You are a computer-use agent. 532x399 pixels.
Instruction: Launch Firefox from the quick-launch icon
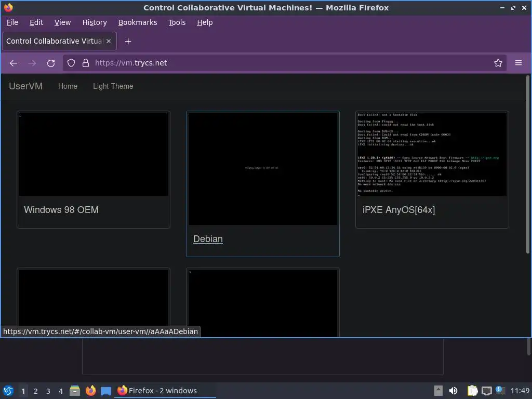pos(90,391)
